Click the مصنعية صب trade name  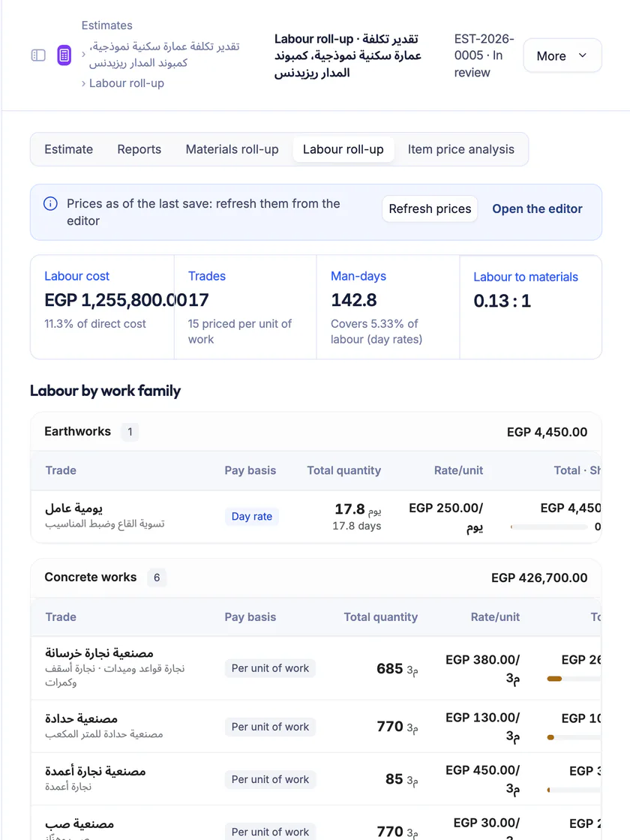coord(79,823)
